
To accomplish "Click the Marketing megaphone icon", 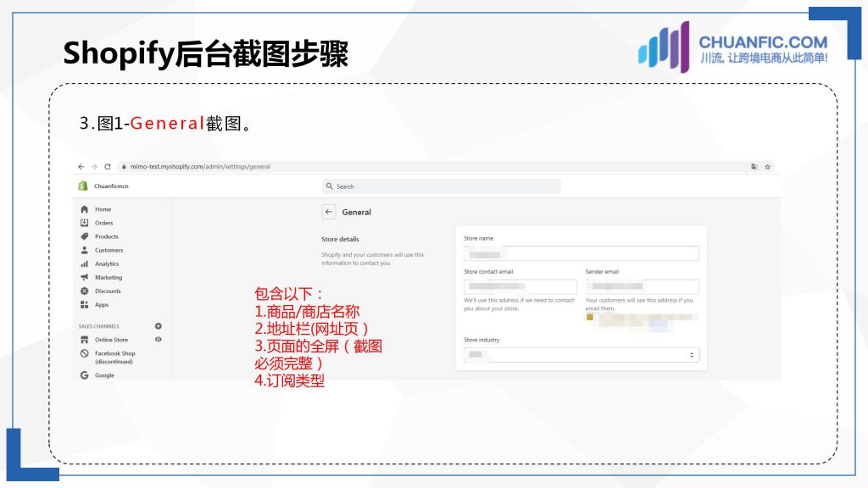I will [x=84, y=277].
